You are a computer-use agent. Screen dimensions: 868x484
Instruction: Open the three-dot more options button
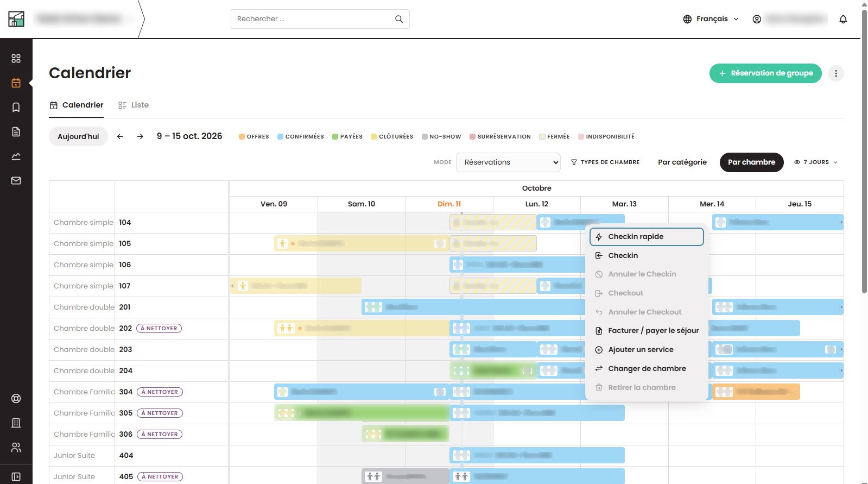(x=836, y=73)
